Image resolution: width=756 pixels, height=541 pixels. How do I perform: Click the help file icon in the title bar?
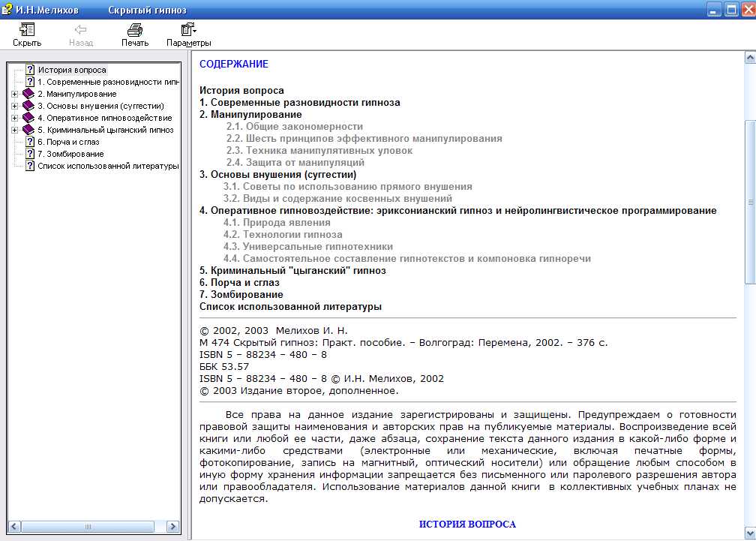[x=7, y=9]
